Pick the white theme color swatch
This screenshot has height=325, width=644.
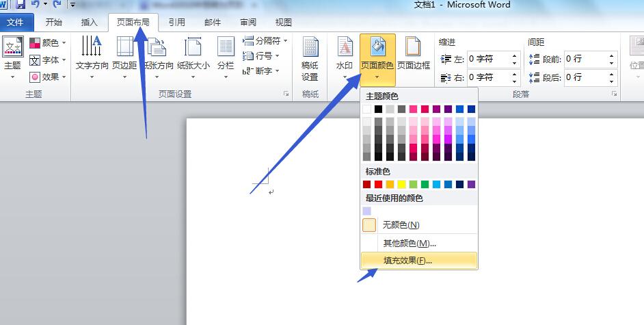coord(366,109)
